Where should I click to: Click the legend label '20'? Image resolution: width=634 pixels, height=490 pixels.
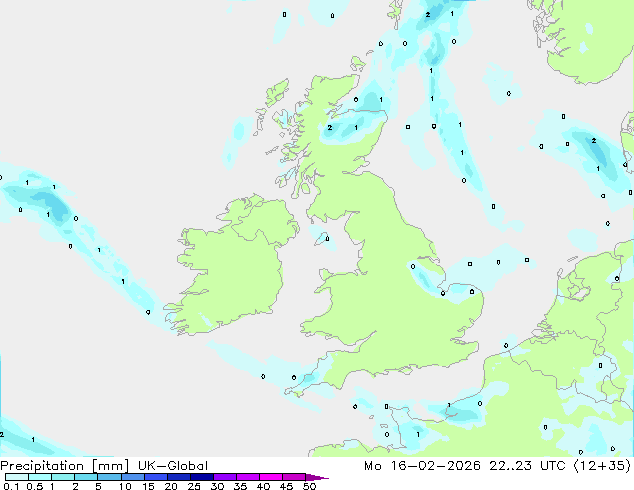tap(171, 486)
